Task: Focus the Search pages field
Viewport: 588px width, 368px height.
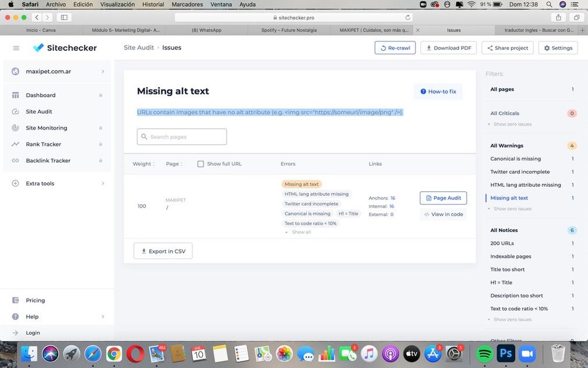Action: point(182,136)
